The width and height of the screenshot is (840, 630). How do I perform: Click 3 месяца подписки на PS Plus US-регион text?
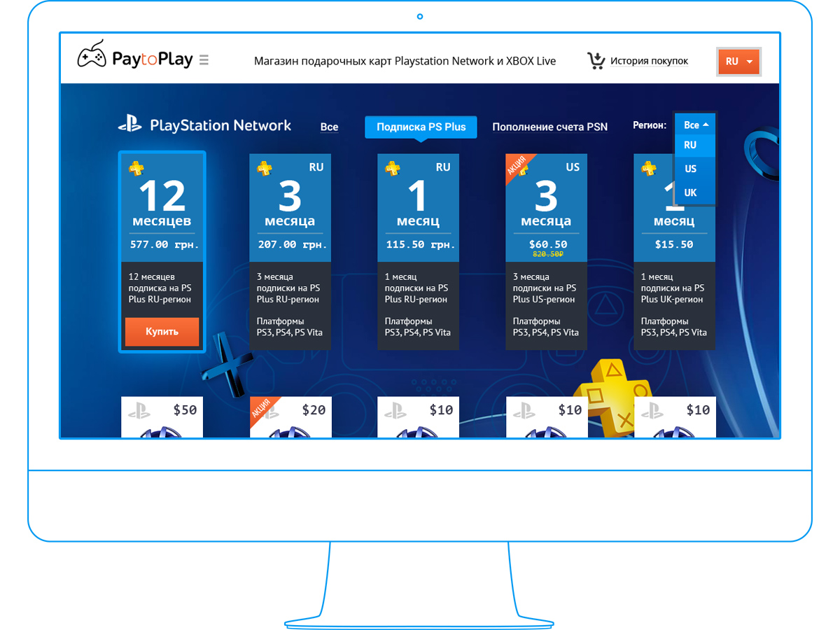(546, 288)
